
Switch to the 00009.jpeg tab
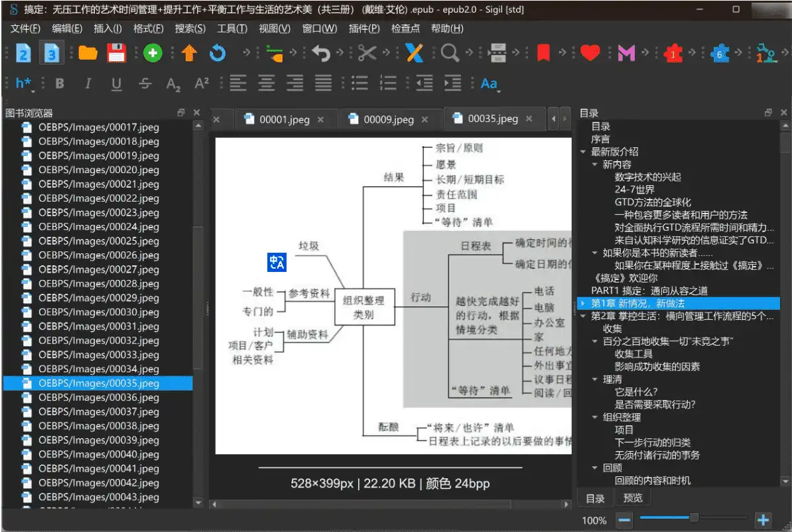click(x=389, y=120)
